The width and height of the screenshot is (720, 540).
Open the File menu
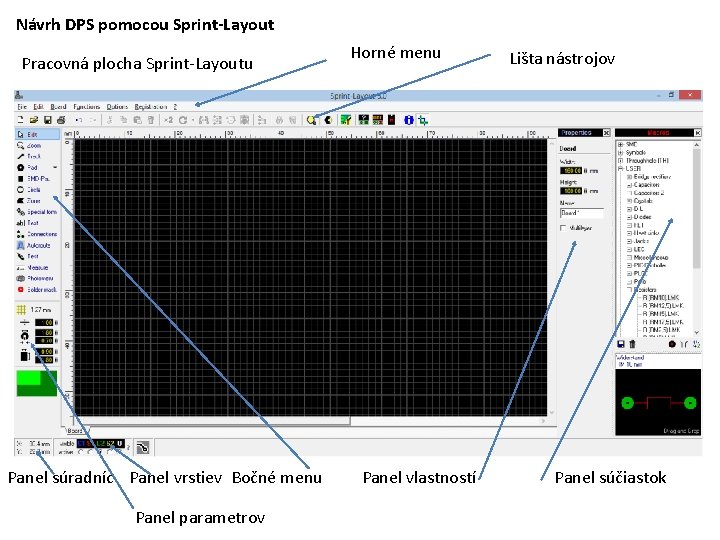tap(22, 107)
